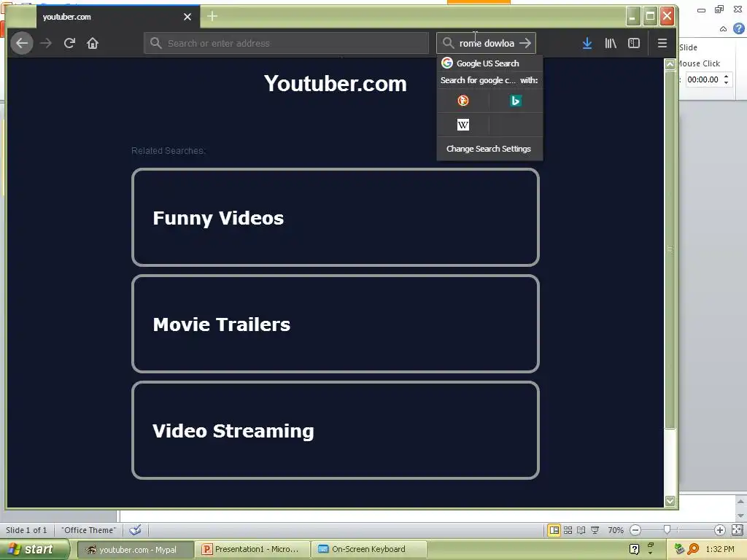The image size is (747, 560).
Task: Open Change Search Settings
Action: (489, 149)
